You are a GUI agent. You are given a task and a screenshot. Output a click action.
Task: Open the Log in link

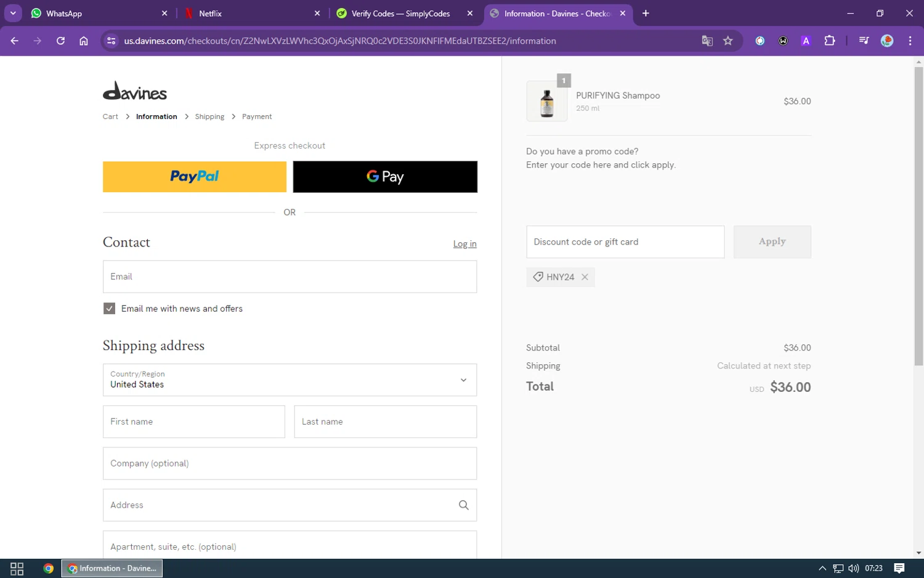click(x=465, y=244)
